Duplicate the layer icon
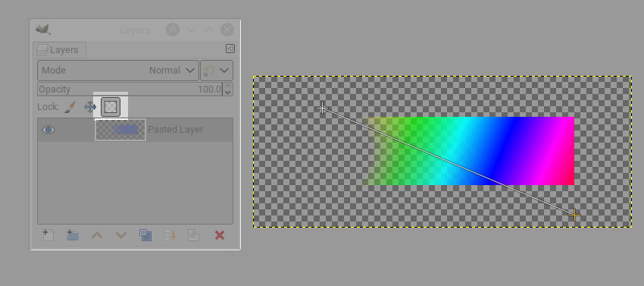 [145, 235]
